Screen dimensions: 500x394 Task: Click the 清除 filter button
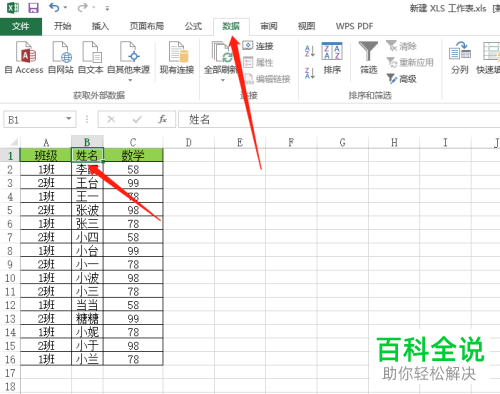pyautogui.click(x=402, y=46)
